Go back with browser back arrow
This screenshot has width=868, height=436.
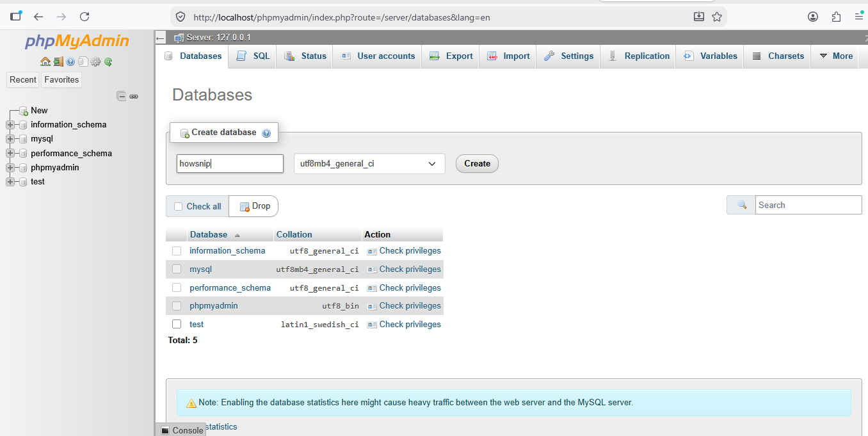point(38,17)
